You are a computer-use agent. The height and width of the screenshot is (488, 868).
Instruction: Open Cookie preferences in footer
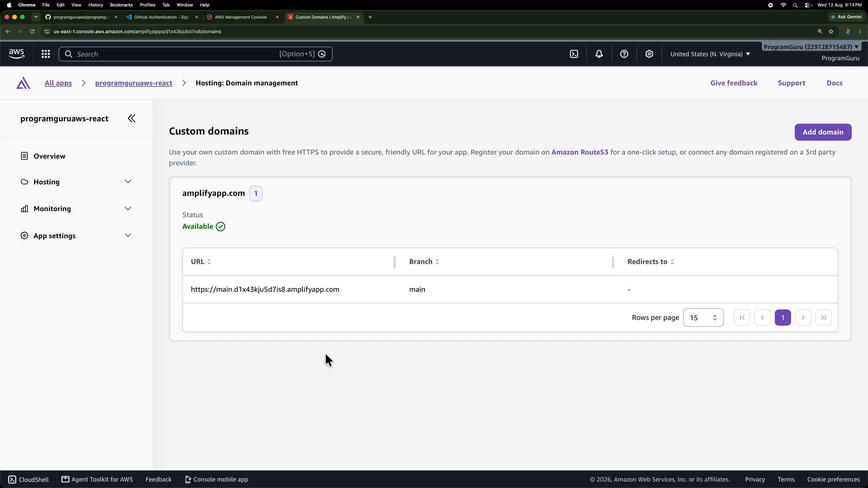tap(833, 479)
